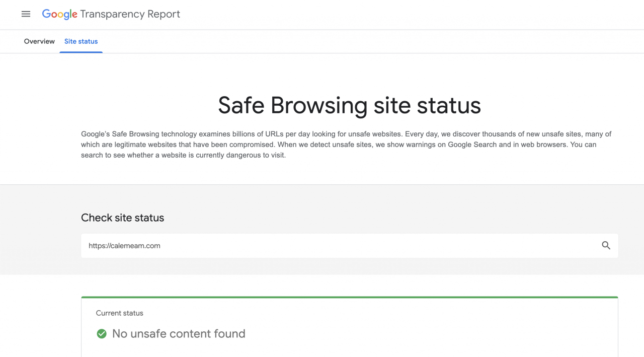Viewport: 644px width, 357px height.
Task: Select the Site status tab
Action: pyautogui.click(x=81, y=41)
